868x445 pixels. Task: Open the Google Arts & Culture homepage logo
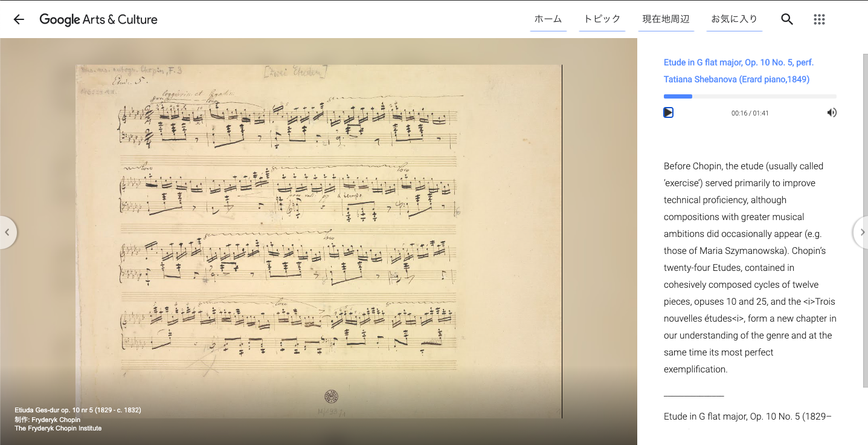click(98, 19)
